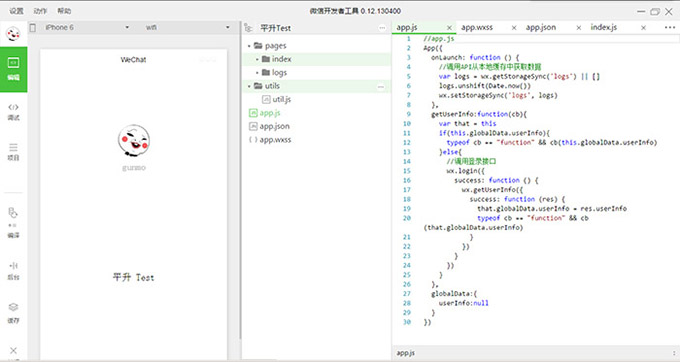Screen dimensions: 680x362
Task: Click the file tree icon beside 平升Test
Action: point(248,28)
